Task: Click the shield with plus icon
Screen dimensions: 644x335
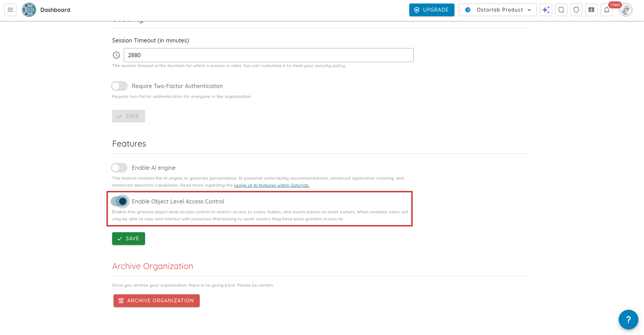Action: coord(561,10)
